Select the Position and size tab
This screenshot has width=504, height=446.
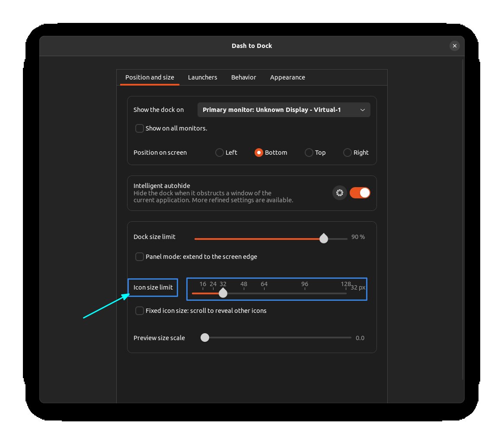[149, 77]
